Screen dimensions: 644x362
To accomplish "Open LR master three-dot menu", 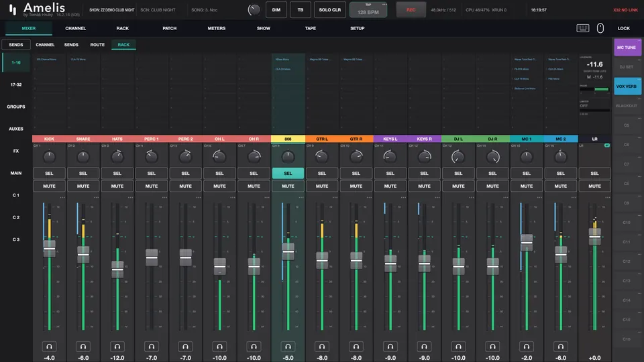I will (608, 197).
